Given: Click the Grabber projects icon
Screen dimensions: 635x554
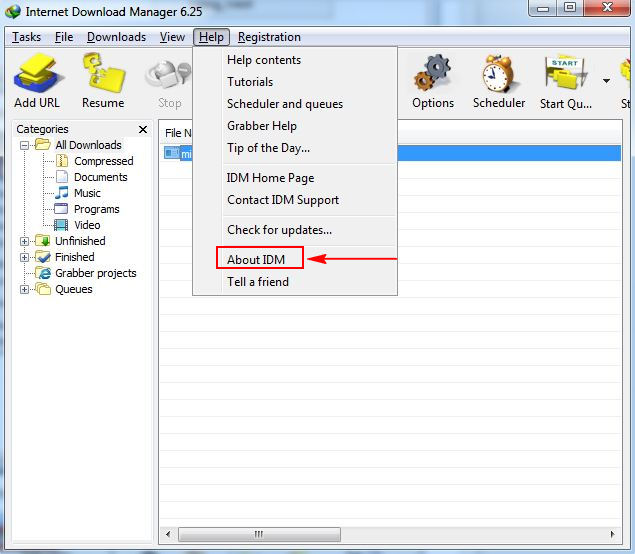Looking at the screenshot, I should point(43,273).
